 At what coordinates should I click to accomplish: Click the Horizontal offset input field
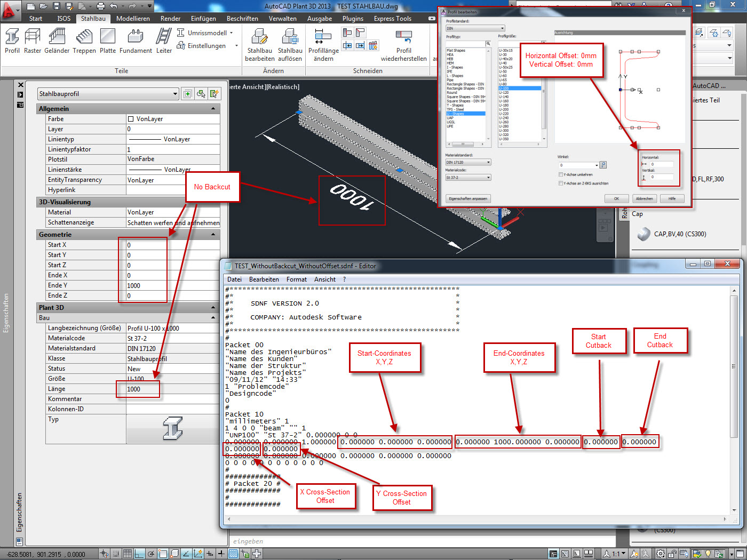(661, 164)
